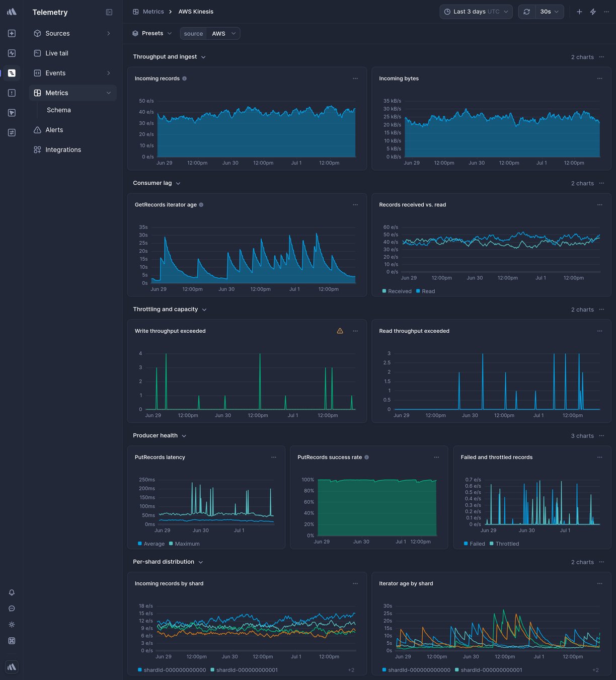Open options menu for PutRecords latency chart

(x=274, y=458)
